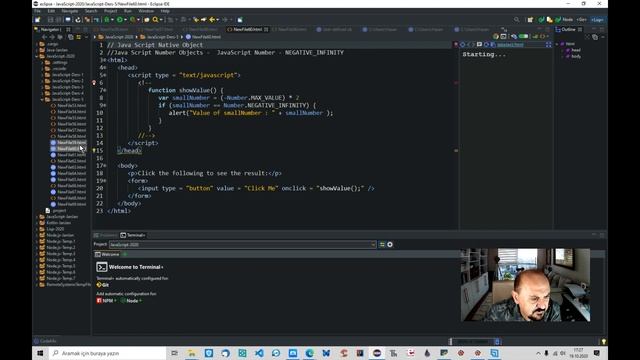Fold the showValue function at line 7

tap(104, 90)
